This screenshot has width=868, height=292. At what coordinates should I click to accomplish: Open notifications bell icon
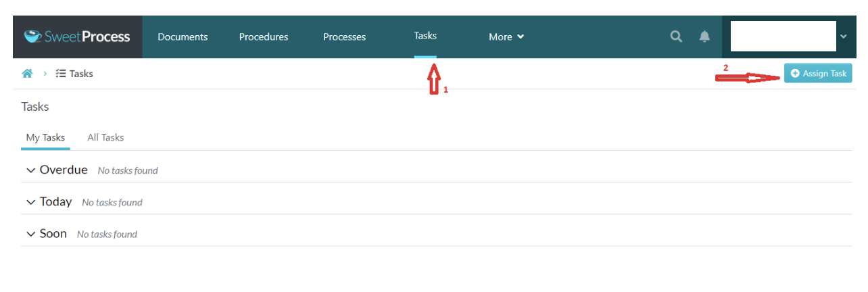pyautogui.click(x=704, y=36)
